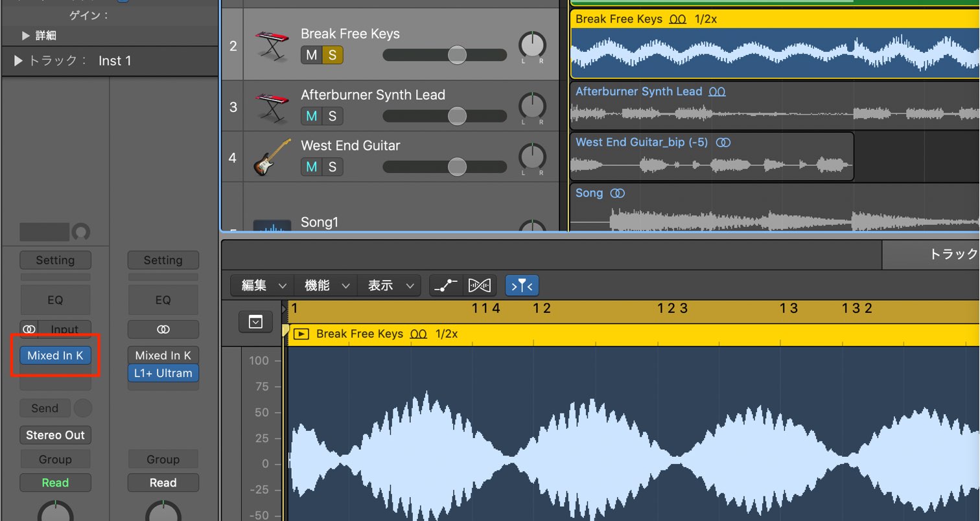Open the 表示 dropdown menu
The height and width of the screenshot is (521, 980).
click(x=389, y=285)
